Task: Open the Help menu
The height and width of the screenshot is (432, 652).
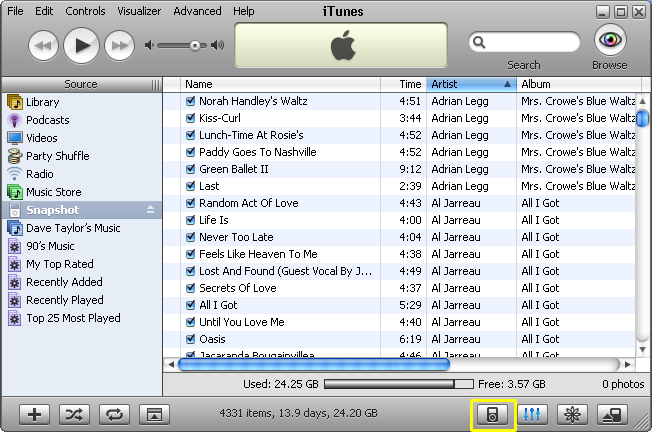Action: [x=244, y=11]
